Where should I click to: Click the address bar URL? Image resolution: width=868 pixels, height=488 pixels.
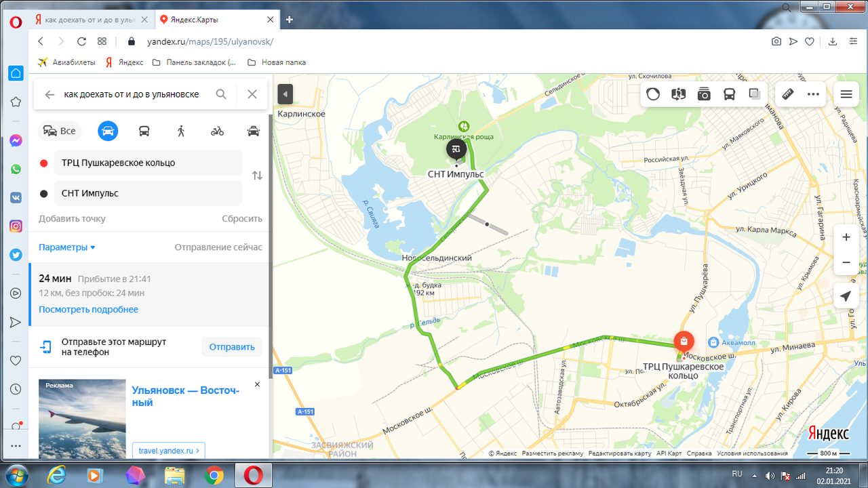[210, 41]
